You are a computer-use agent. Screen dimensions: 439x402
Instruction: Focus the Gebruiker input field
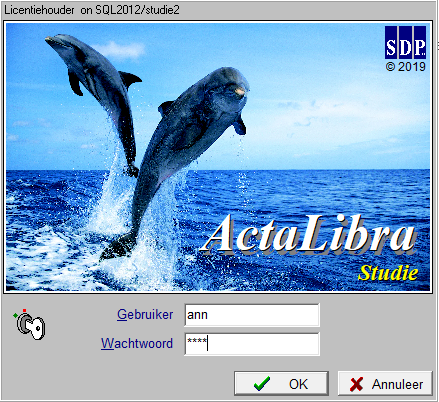(x=252, y=315)
